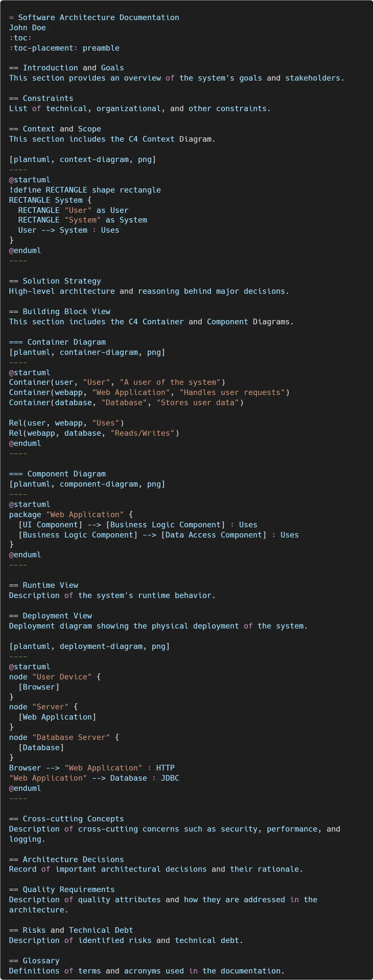Click the document title 'Software Architecture Documentation'
Image resolution: width=373 pixels, height=980 pixels.
98,18
